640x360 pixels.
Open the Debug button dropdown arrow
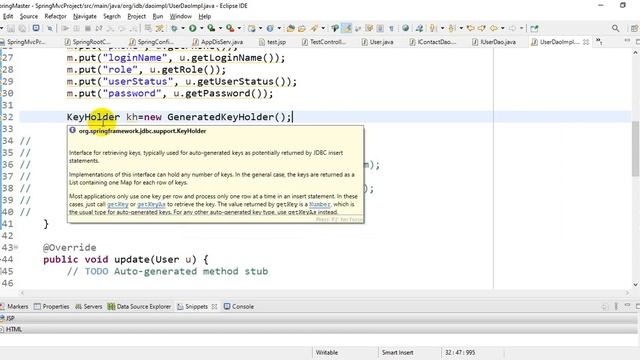[183, 29]
